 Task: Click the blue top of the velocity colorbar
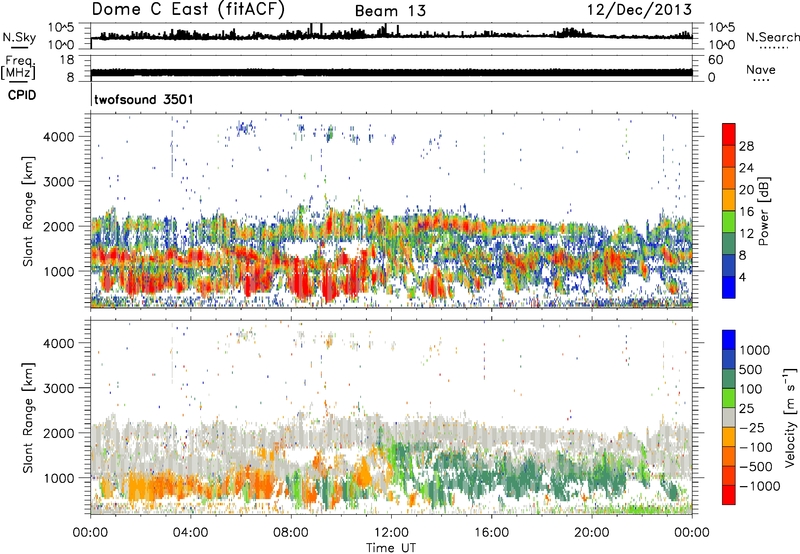729,340
